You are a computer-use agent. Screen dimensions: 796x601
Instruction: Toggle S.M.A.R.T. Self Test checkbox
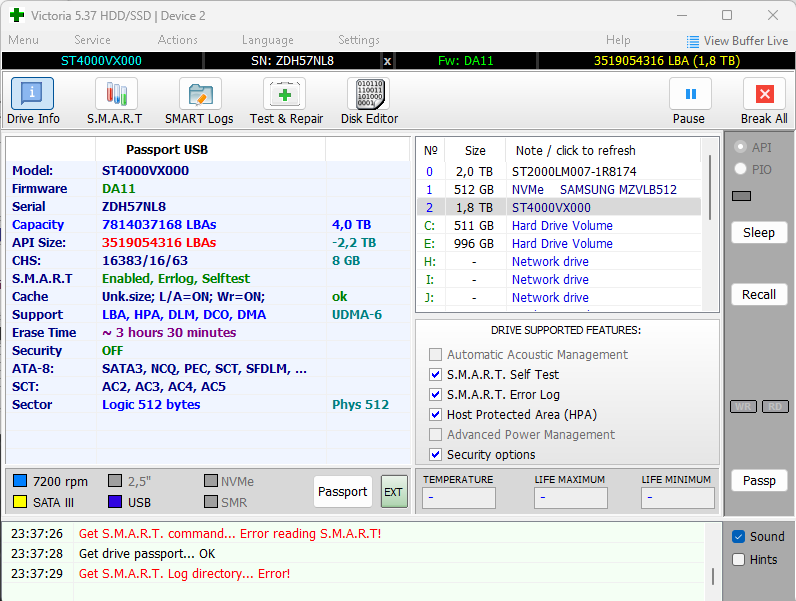[x=435, y=375]
